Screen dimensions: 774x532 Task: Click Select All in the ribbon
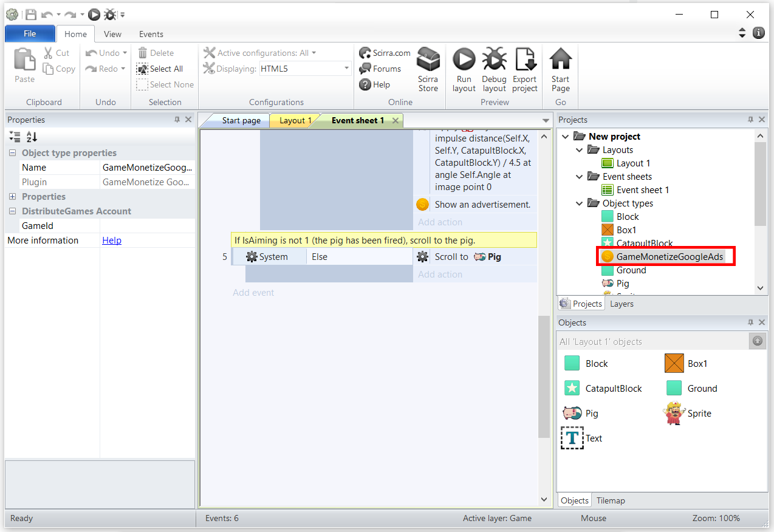click(x=160, y=69)
